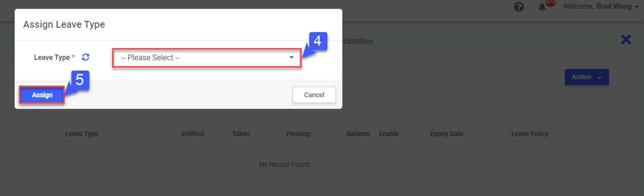Click the Balance column header
The image size is (644, 196).
tap(358, 134)
